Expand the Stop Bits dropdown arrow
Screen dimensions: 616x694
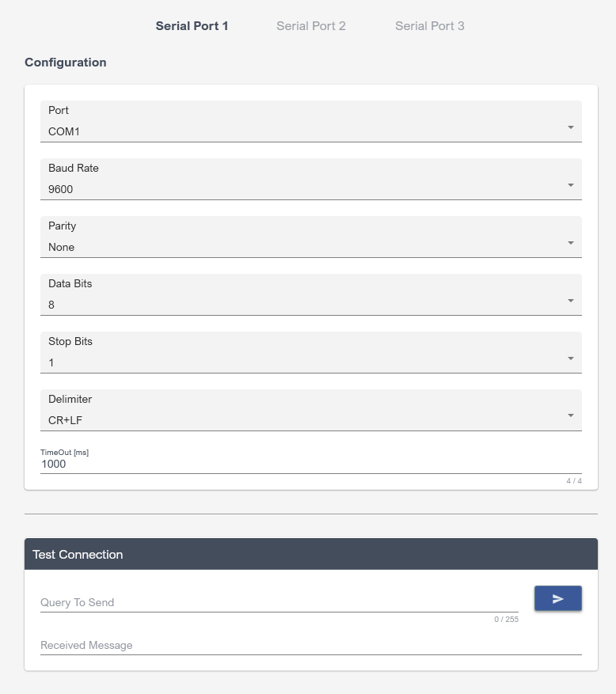pyautogui.click(x=571, y=358)
